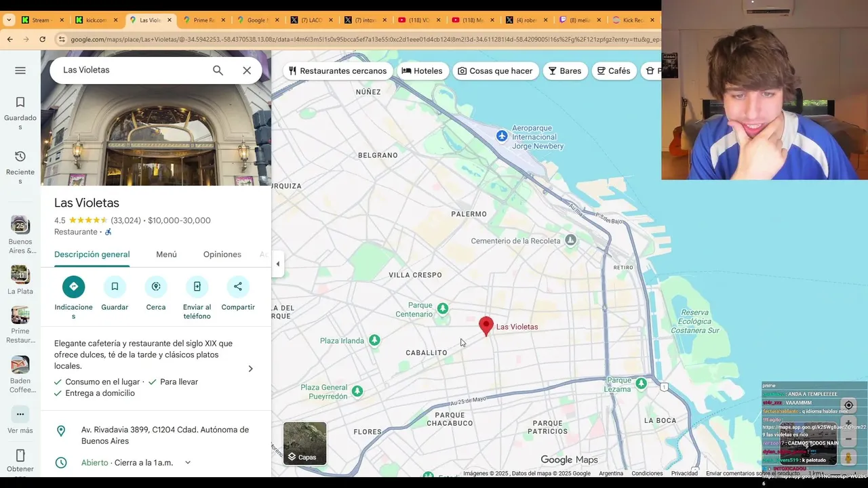Open the Guardados saved places icon
The image size is (868, 488).
coord(20,102)
